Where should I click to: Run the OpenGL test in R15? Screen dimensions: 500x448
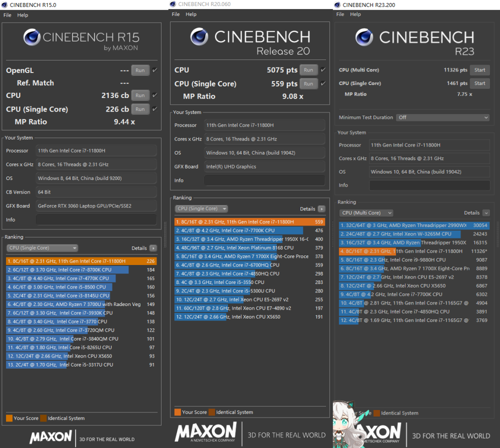140,70
